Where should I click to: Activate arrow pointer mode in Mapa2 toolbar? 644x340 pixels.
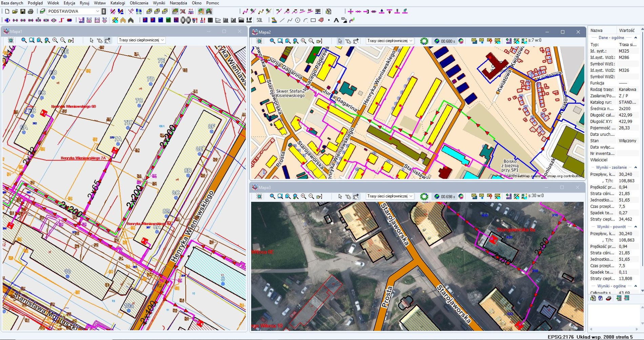click(340, 41)
